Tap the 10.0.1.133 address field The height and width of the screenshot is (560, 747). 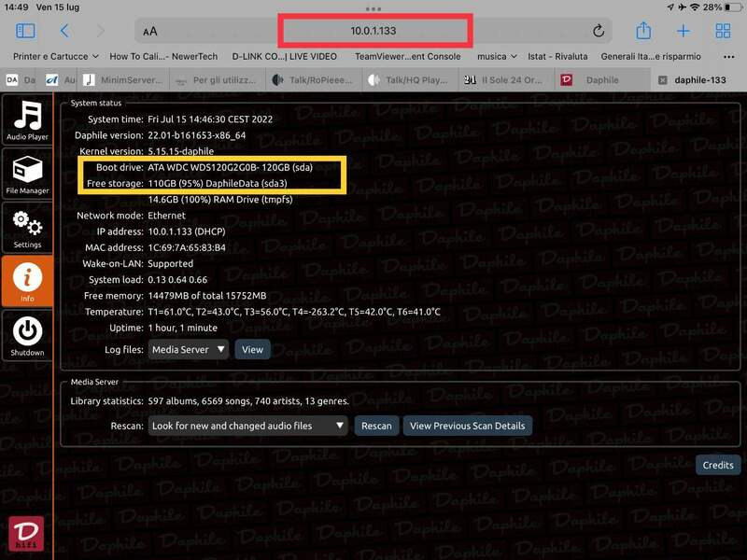[373, 31]
